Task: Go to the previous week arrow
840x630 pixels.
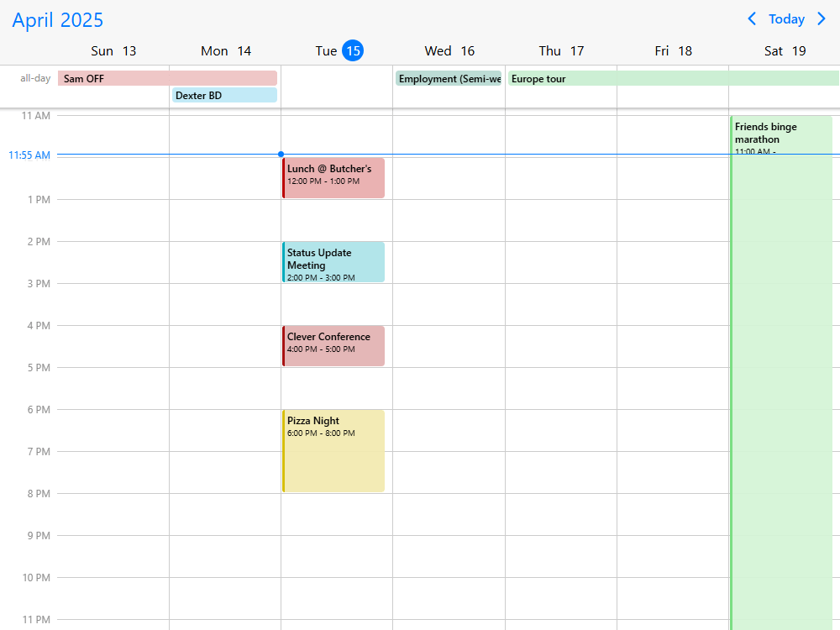Action: pyautogui.click(x=752, y=19)
